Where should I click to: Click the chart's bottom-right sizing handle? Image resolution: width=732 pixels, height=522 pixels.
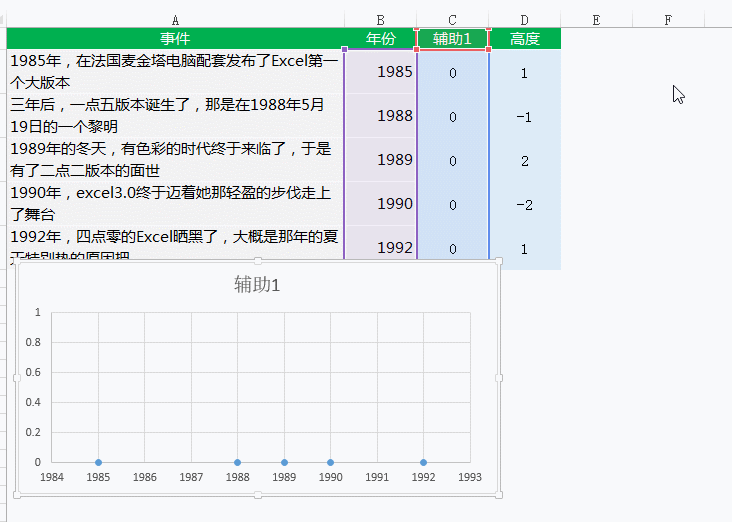point(499,495)
